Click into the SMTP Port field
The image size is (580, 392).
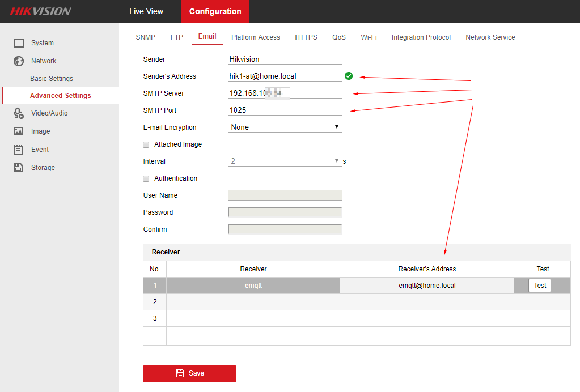click(285, 110)
